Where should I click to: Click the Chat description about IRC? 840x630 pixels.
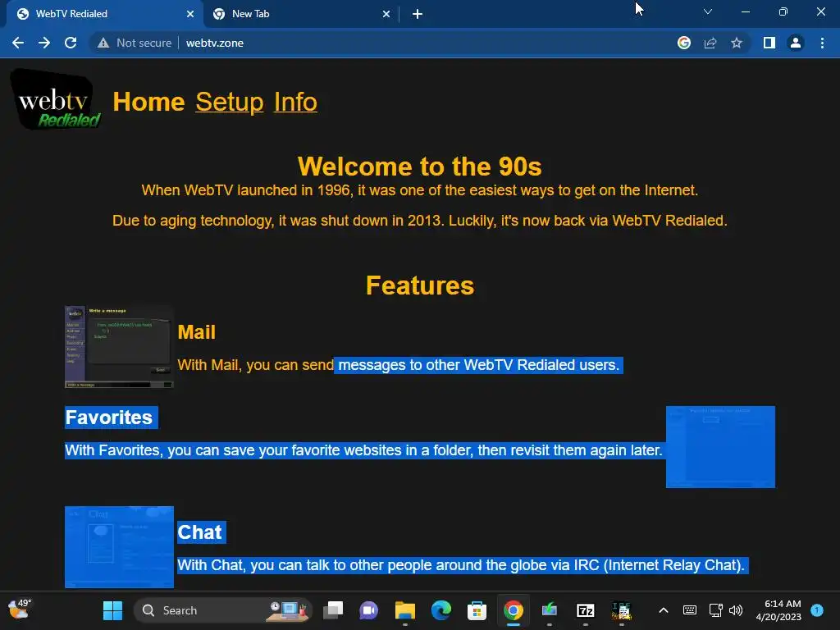[x=461, y=565]
